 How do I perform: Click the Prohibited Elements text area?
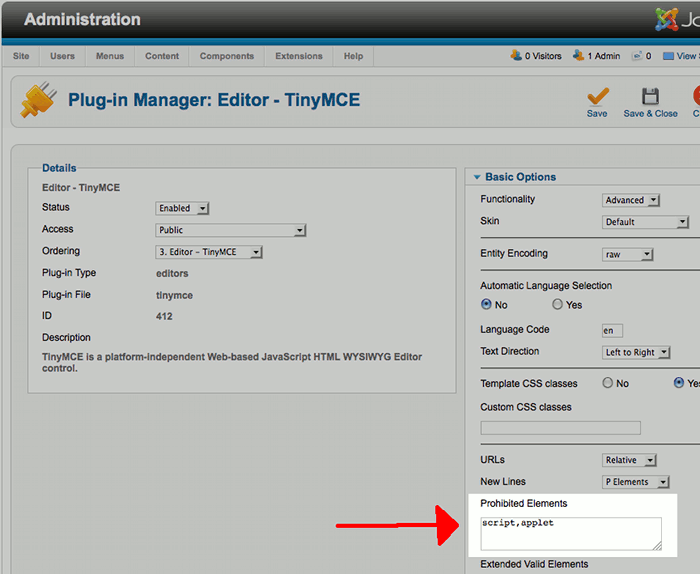(570, 533)
